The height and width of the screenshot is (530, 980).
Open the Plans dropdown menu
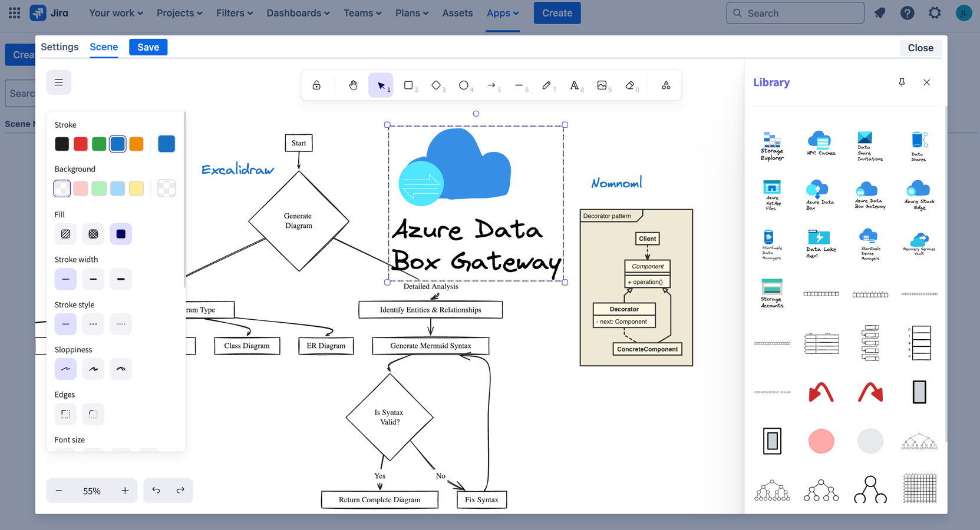pyautogui.click(x=412, y=13)
